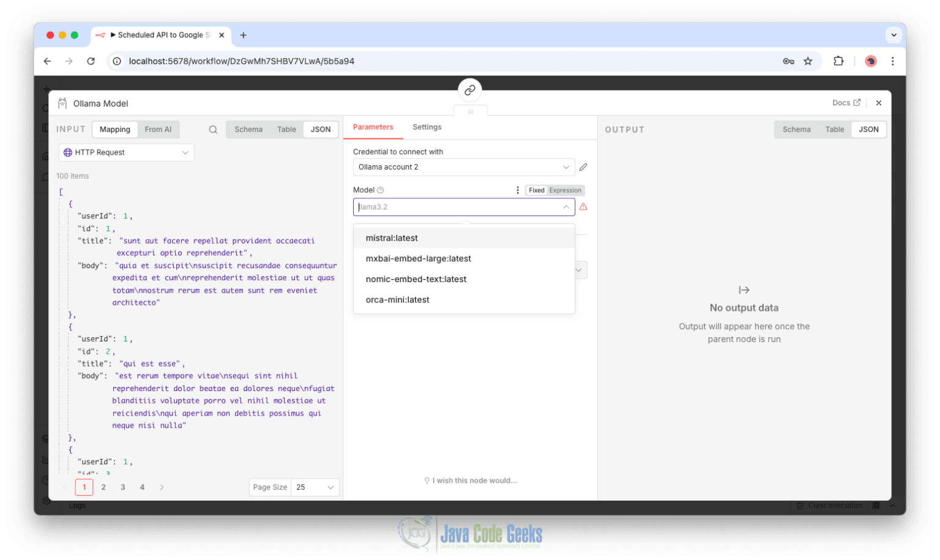The image size is (940, 560).
Task: Show input as JSON view
Action: coord(321,130)
